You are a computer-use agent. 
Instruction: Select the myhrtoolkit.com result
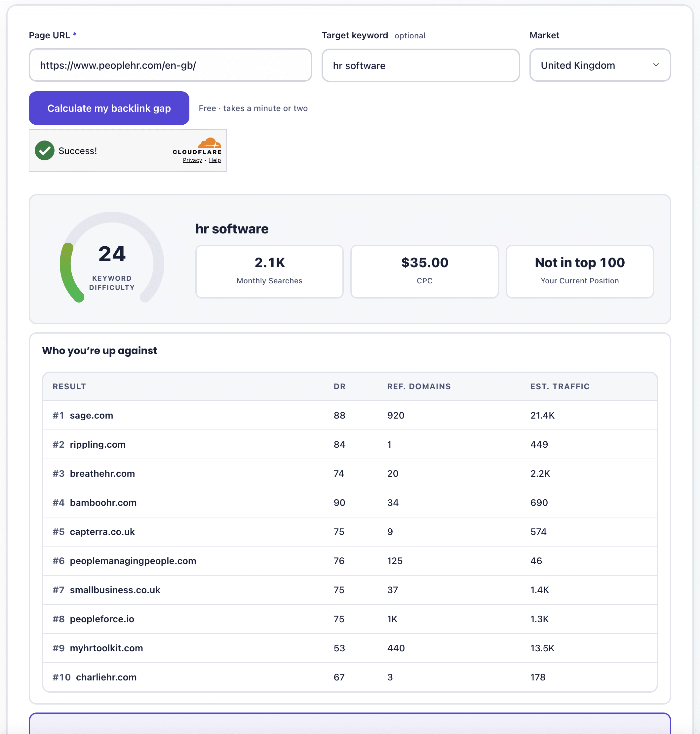click(x=350, y=648)
